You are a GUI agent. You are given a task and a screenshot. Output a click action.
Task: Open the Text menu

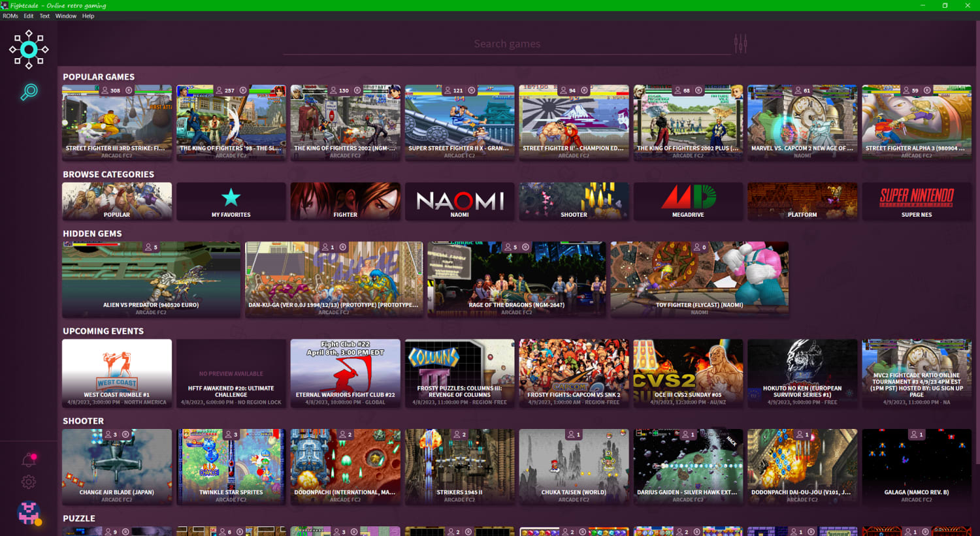point(44,16)
